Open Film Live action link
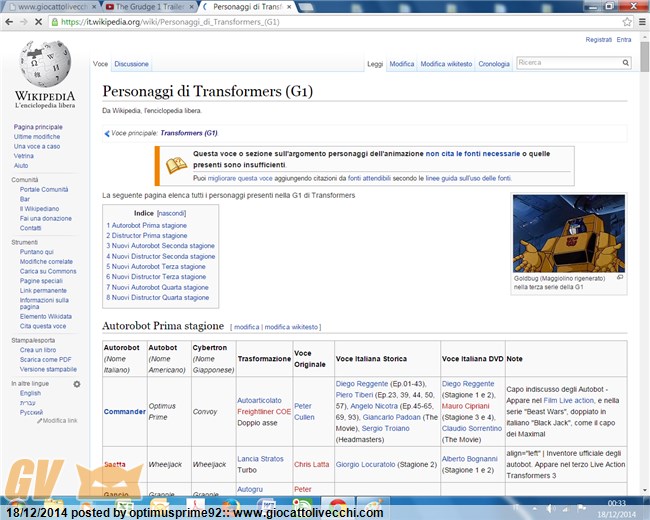 569,401
